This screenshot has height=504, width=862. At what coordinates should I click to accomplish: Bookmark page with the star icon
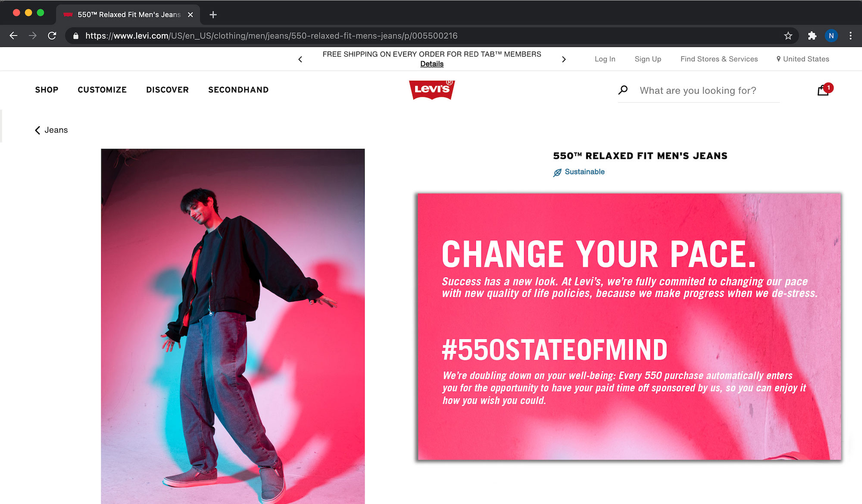(788, 36)
